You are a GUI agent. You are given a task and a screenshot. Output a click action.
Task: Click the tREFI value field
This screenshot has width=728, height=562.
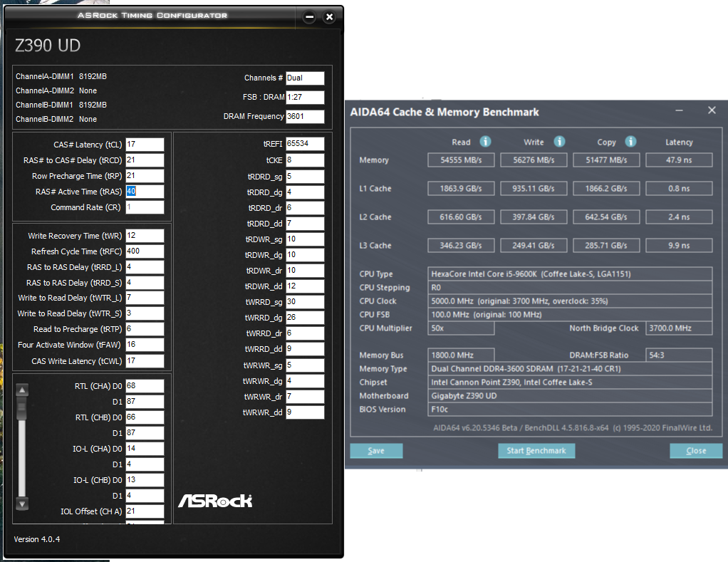305,144
